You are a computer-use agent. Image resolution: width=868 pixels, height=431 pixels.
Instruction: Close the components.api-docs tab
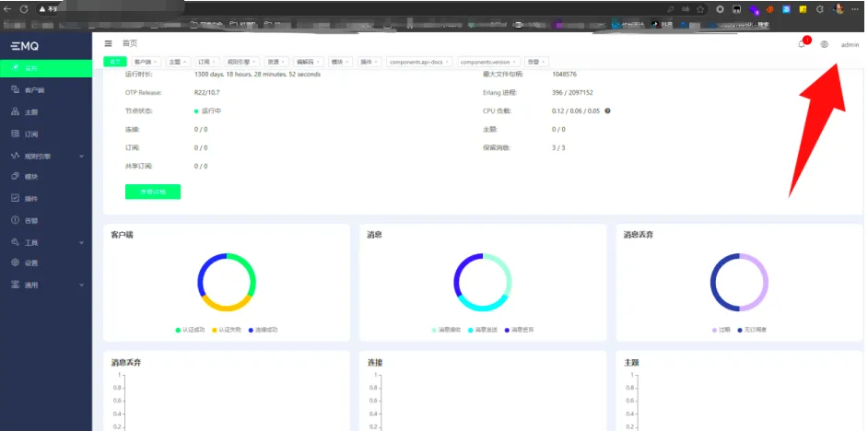[447, 62]
